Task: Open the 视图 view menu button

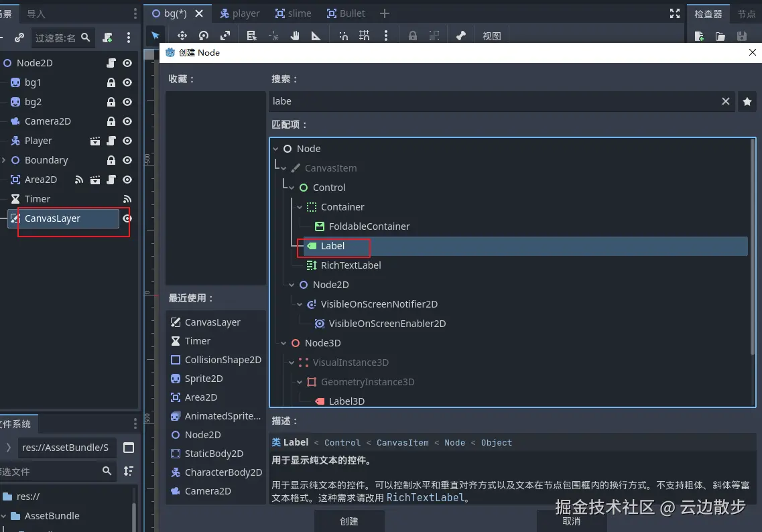Action: 492,36
